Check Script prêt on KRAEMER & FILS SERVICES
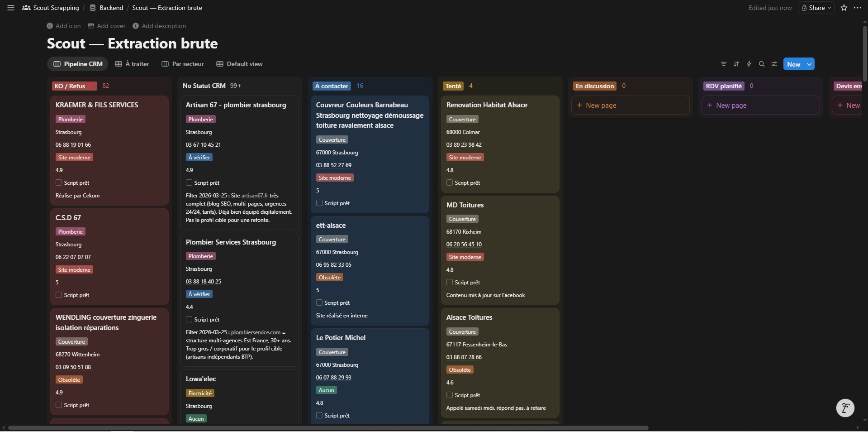This screenshot has height=432, width=868. pos(59,183)
